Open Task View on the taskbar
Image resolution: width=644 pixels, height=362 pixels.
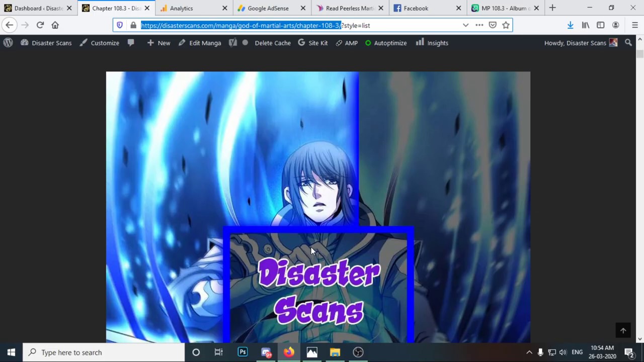(218, 352)
